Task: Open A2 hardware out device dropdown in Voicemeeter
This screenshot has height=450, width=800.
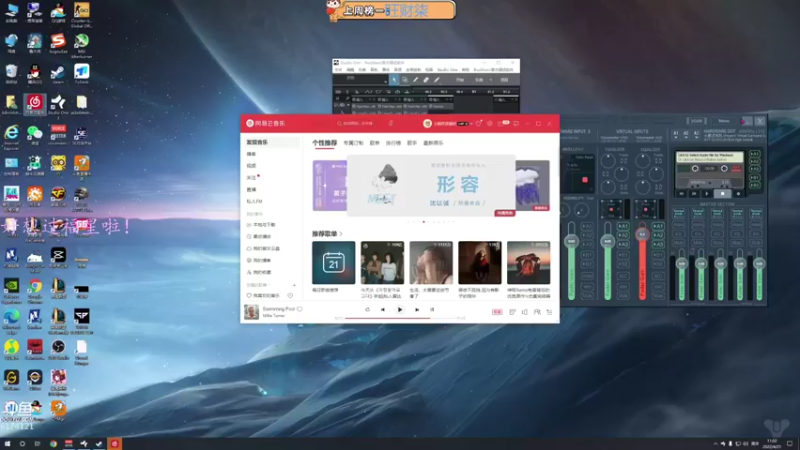Action: [686, 135]
